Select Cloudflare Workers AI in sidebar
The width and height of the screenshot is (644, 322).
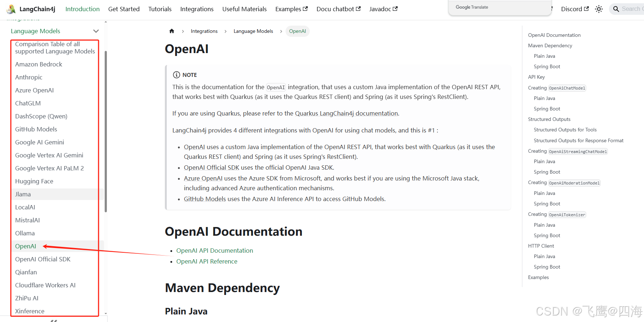point(45,285)
